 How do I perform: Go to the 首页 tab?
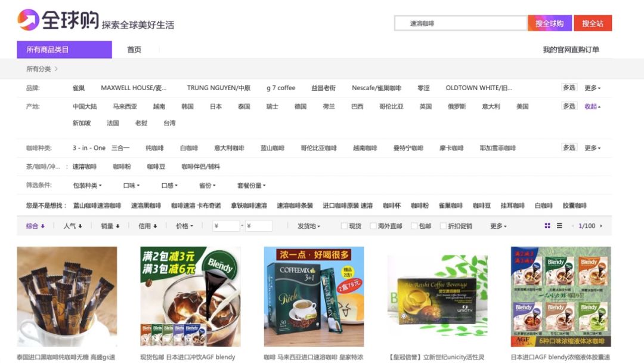point(134,50)
